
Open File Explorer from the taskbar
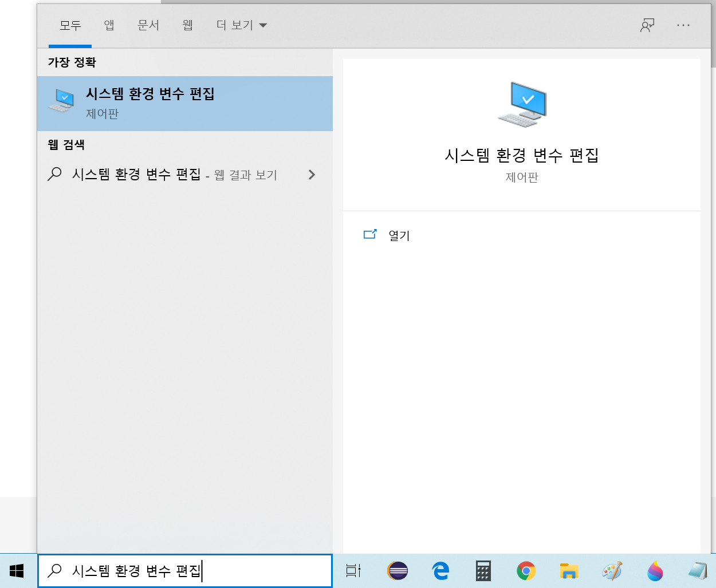click(x=569, y=571)
